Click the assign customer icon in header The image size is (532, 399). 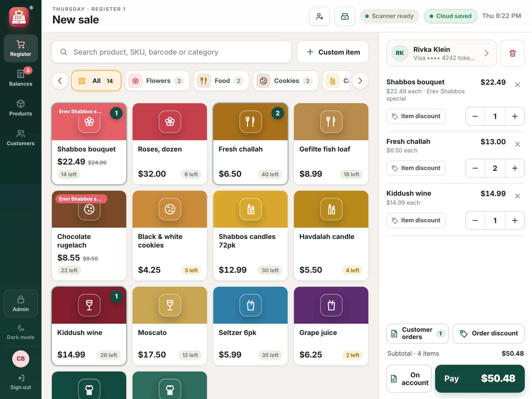319,16
